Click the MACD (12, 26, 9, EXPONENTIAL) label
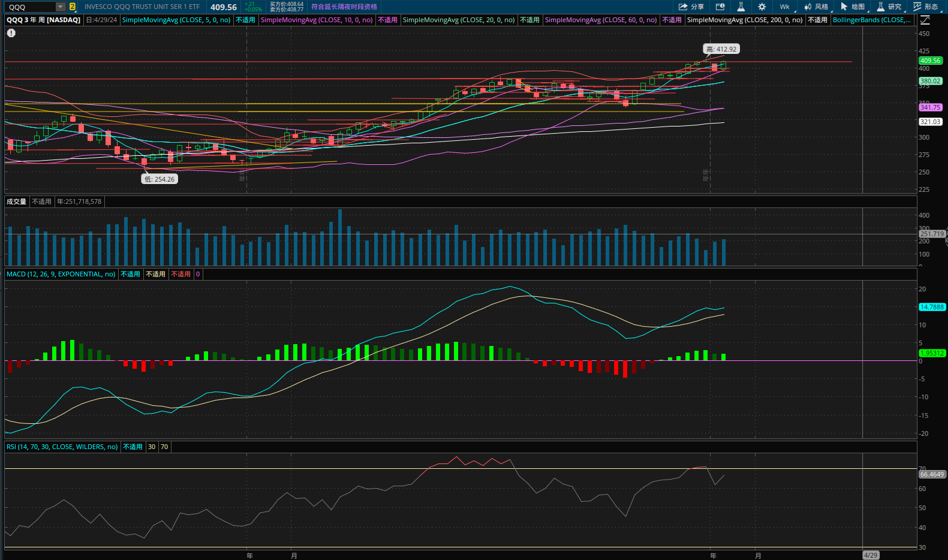Screen dimensions: 948x560 [61, 274]
